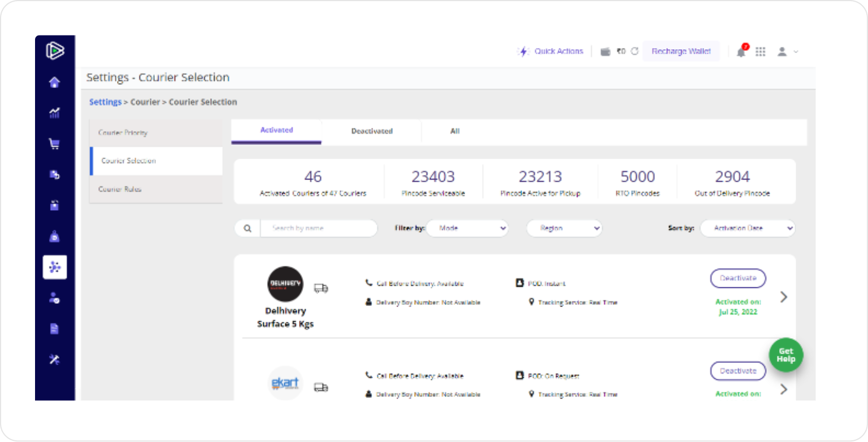Click the phone icon in Delhivery row
Screen dimensions: 868x442
click(369, 283)
